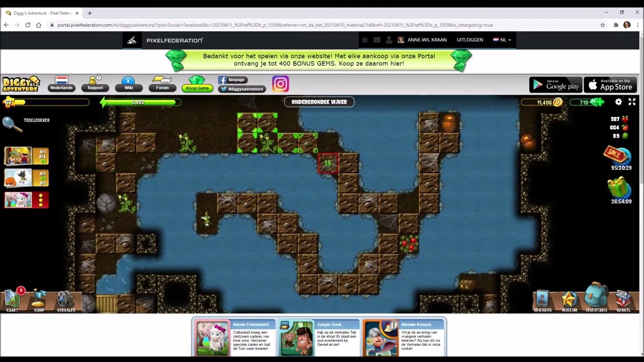
Task: Open the App Store badge
Action: tap(610, 84)
